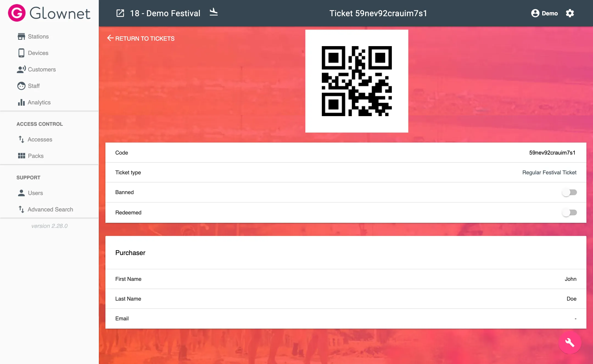Screen dimensions: 593x364
Task: Click Regular Festival Ticket value
Action: point(549,172)
